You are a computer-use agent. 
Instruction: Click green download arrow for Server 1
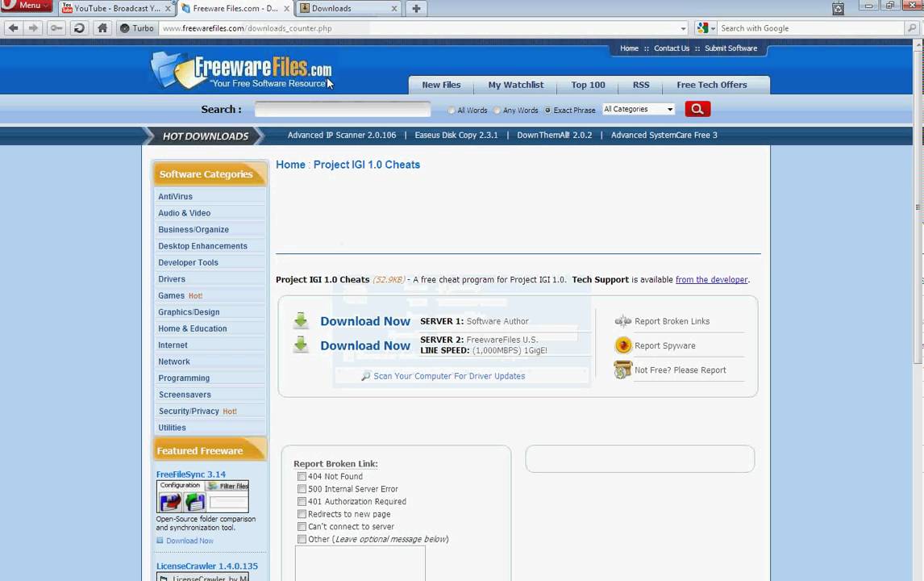(301, 321)
